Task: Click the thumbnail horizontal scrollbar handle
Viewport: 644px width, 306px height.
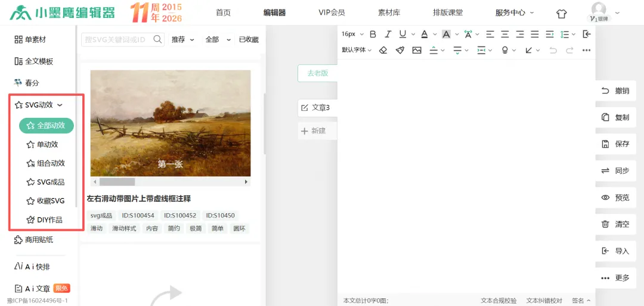Action: (117, 182)
